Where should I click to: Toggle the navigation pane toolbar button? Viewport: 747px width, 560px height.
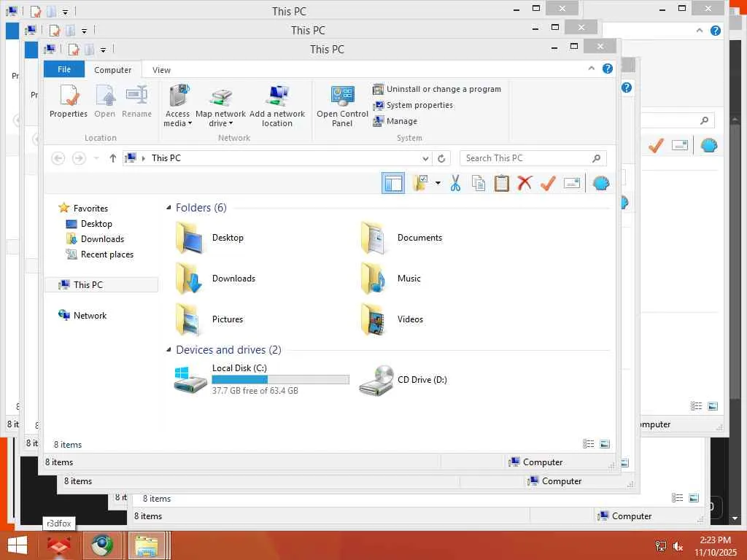[393, 183]
